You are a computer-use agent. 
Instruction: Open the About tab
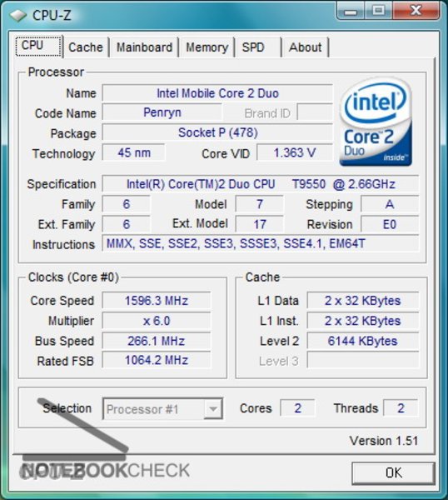click(x=306, y=47)
